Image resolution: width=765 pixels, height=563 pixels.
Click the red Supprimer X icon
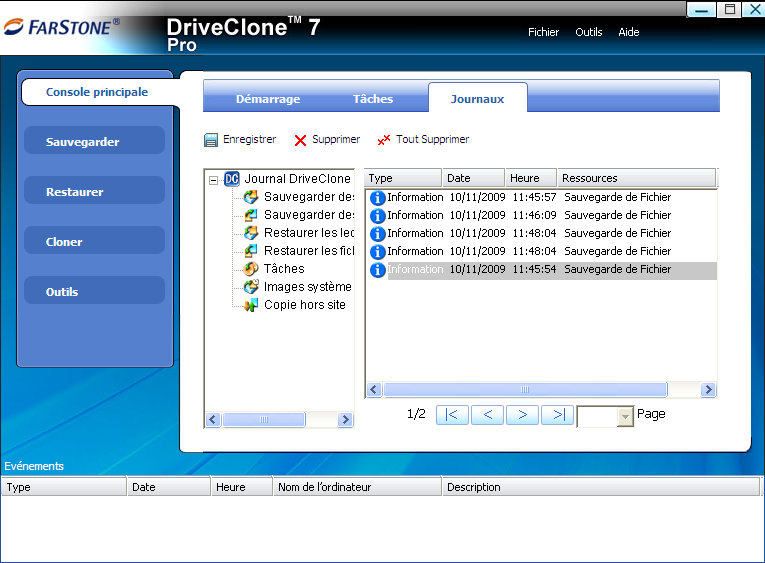pos(300,141)
